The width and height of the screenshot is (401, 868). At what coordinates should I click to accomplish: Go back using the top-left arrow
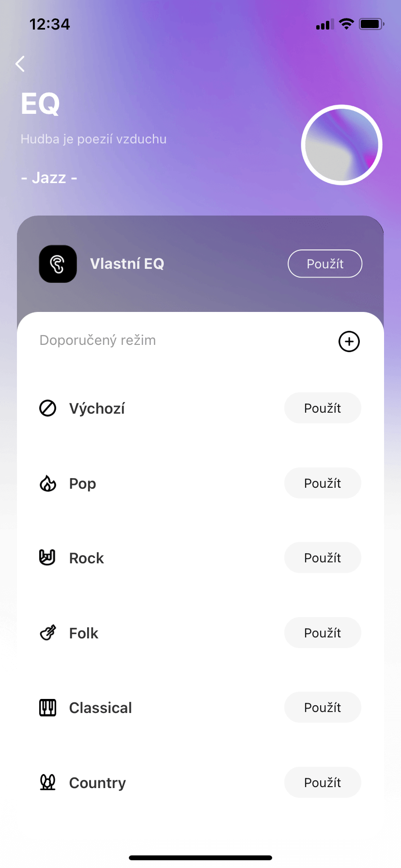coord(20,63)
